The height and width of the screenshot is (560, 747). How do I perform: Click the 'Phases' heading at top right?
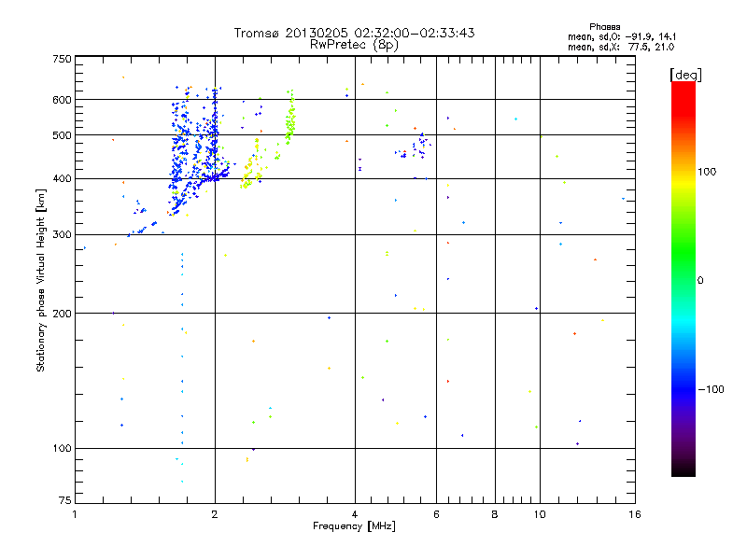coord(604,27)
